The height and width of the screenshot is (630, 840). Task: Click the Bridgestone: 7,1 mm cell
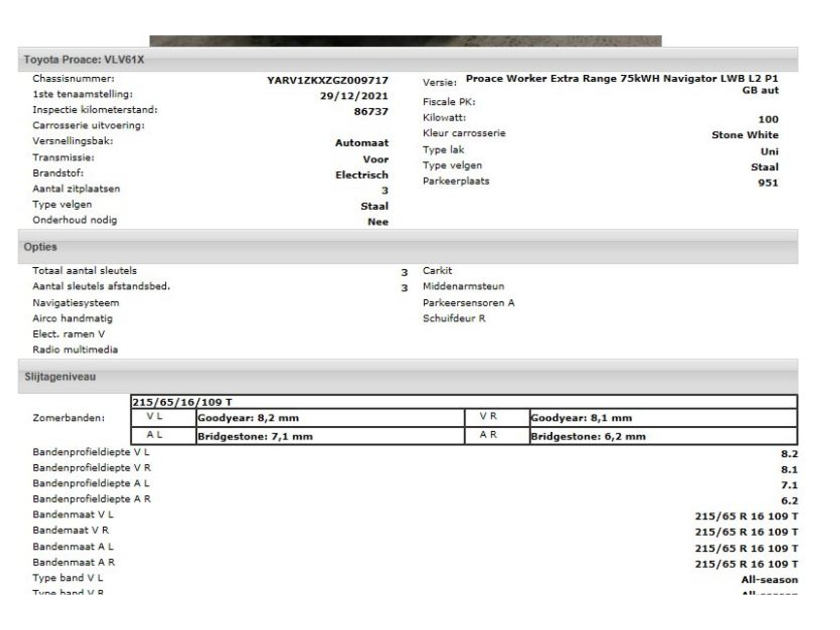point(330,436)
